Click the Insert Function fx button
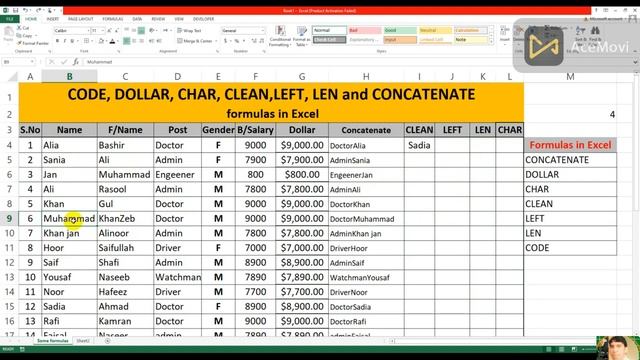640x360 pixels. (x=76, y=62)
